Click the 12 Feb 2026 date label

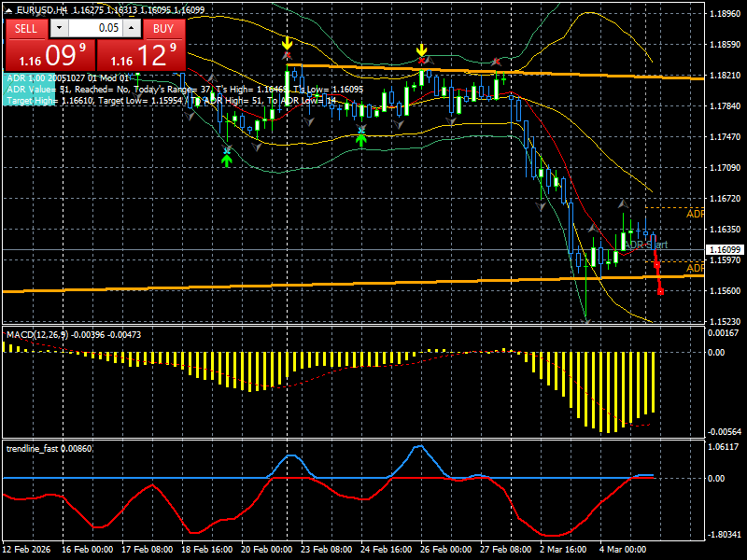pyautogui.click(x=27, y=550)
